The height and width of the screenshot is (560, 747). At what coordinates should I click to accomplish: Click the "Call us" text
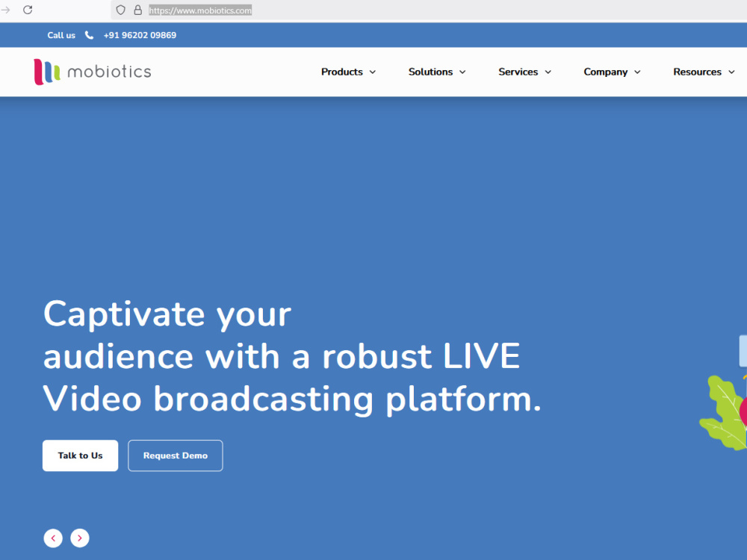(x=61, y=35)
